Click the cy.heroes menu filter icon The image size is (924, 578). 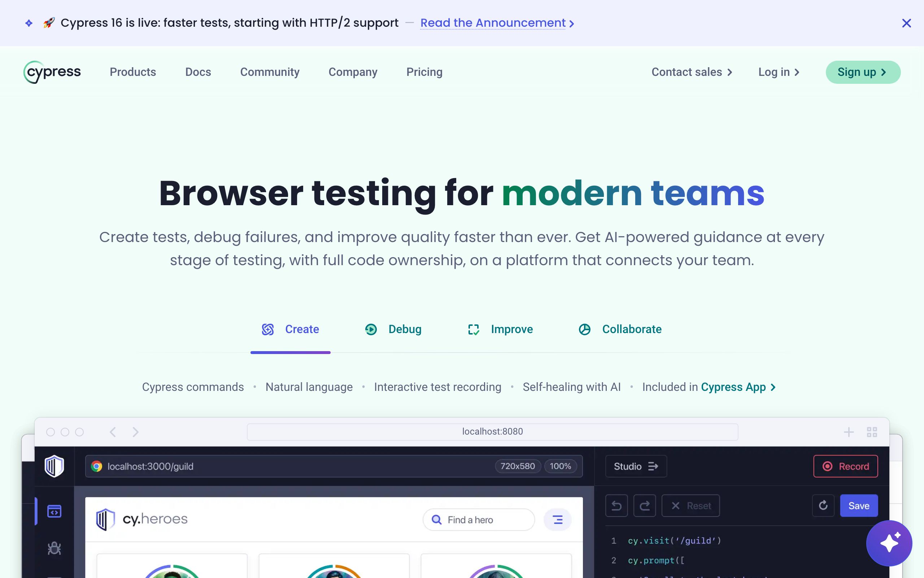557,519
